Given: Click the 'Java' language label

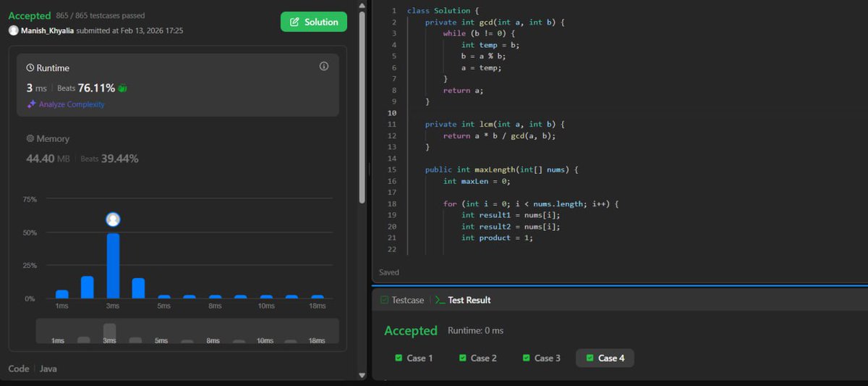Looking at the screenshot, I should click(48, 369).
